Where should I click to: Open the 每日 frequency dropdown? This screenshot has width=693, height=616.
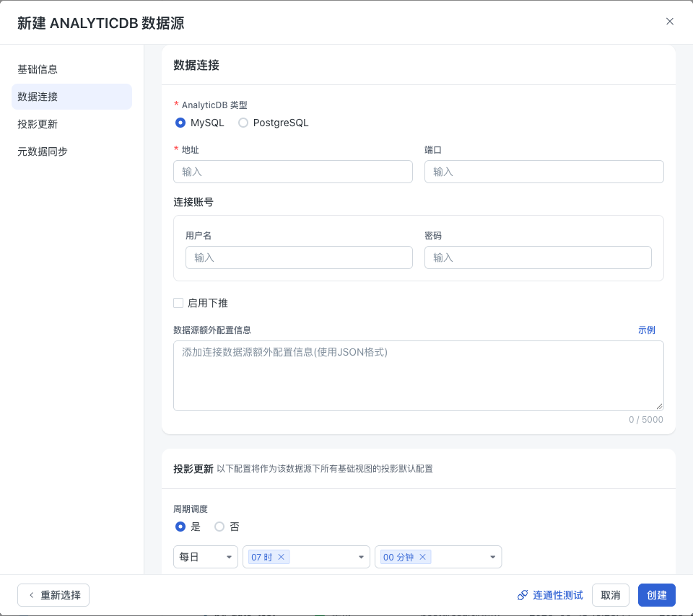[x=206, y=557]
